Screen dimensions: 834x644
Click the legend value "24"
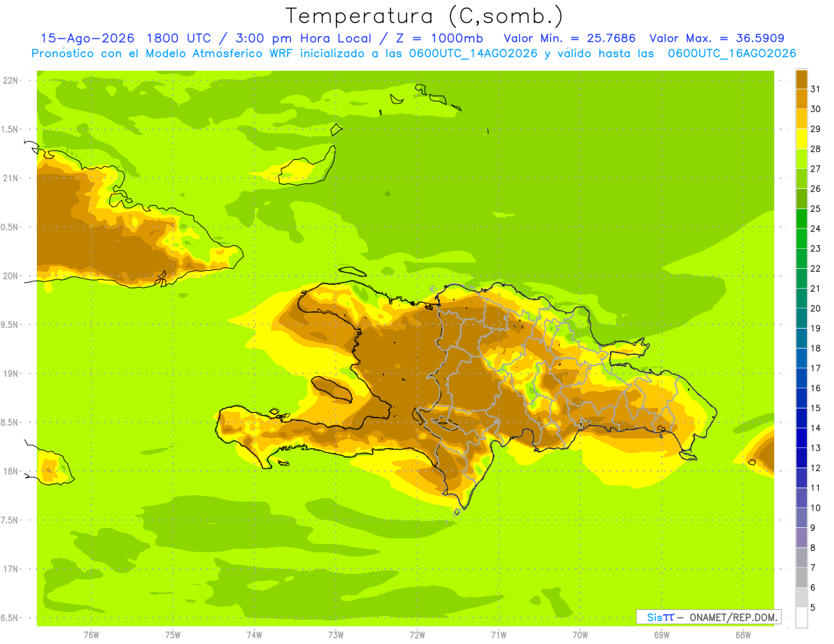click(816, 229)
